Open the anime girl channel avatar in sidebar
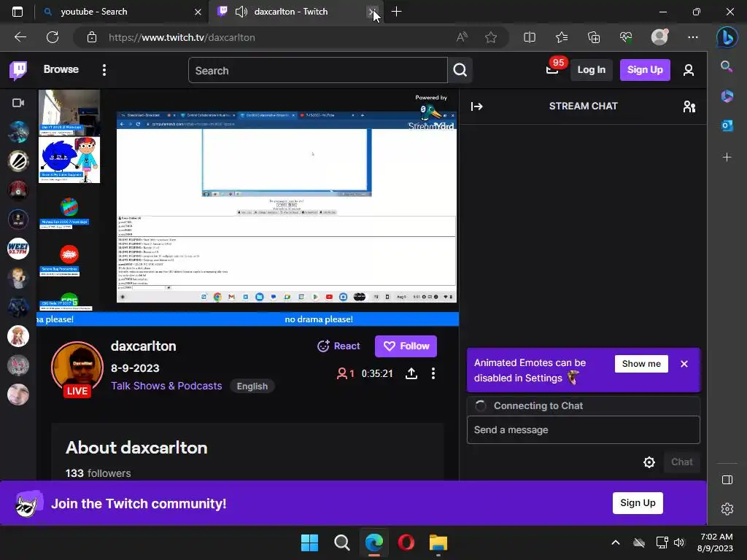This screenshot has width=747, height=560. click(x=18, y=336)
